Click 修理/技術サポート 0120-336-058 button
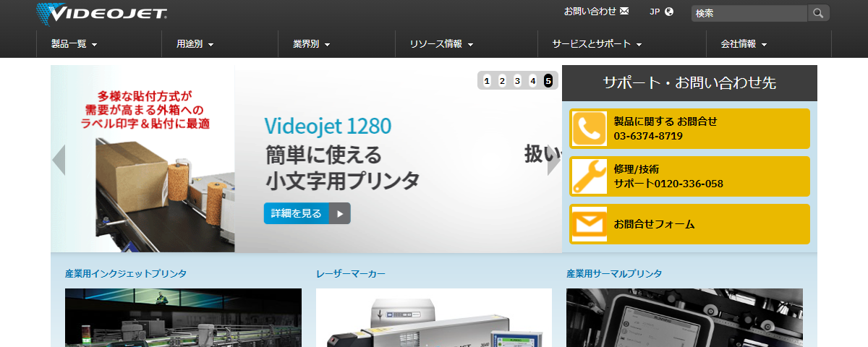The width and height of the screenshot is (868, 347). (689, 176)
